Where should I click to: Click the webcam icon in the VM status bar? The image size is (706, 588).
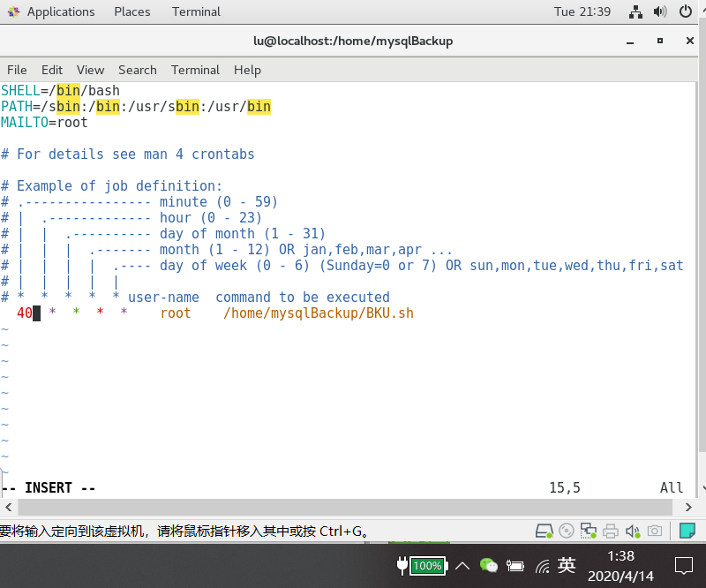(x=654, y=531)
